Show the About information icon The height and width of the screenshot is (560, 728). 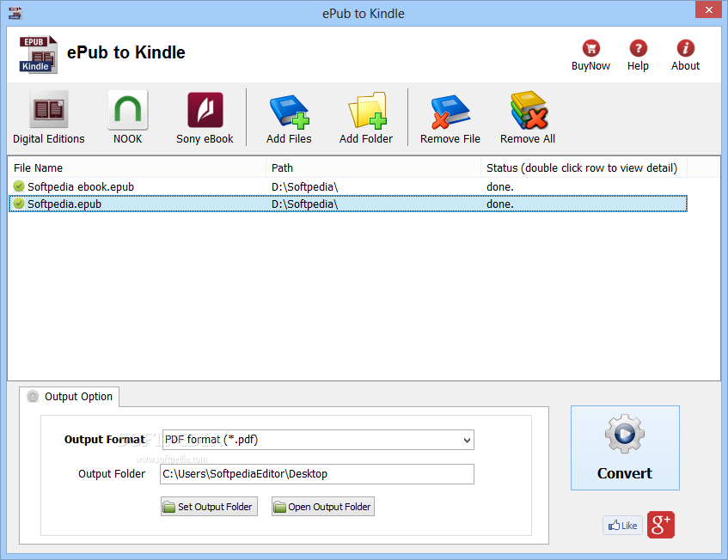685,48
